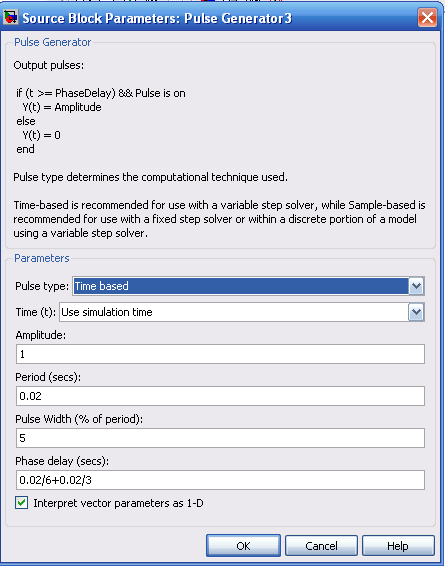Click the Output pulses description text
This screenshot has width=445, height=566.
[x=49, y=65]
